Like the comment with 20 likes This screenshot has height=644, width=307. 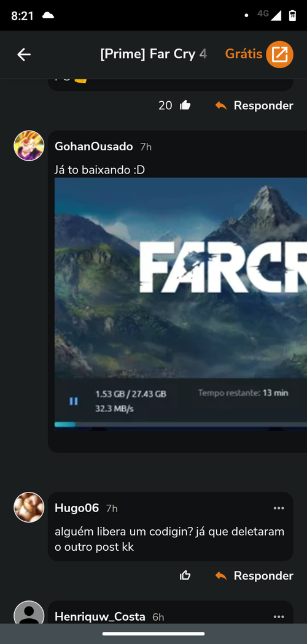click(185, 105)
